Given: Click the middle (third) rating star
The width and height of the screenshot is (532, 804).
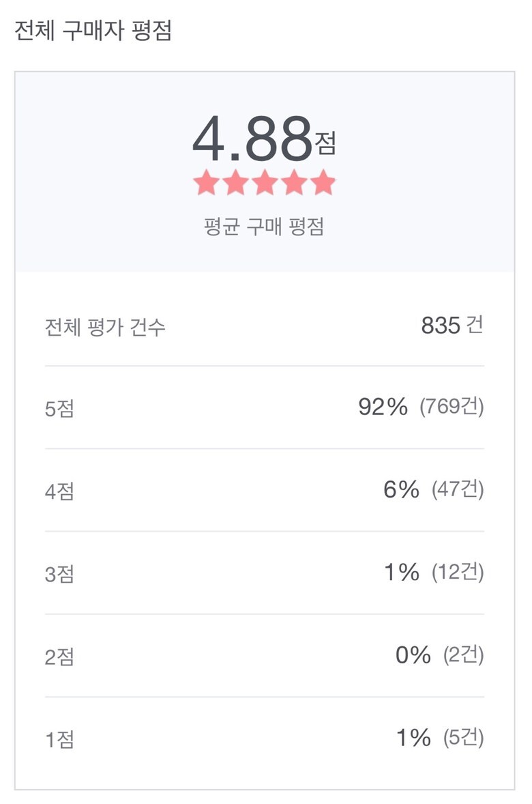Looking at the screenshot, I should [x=265, y=183].
